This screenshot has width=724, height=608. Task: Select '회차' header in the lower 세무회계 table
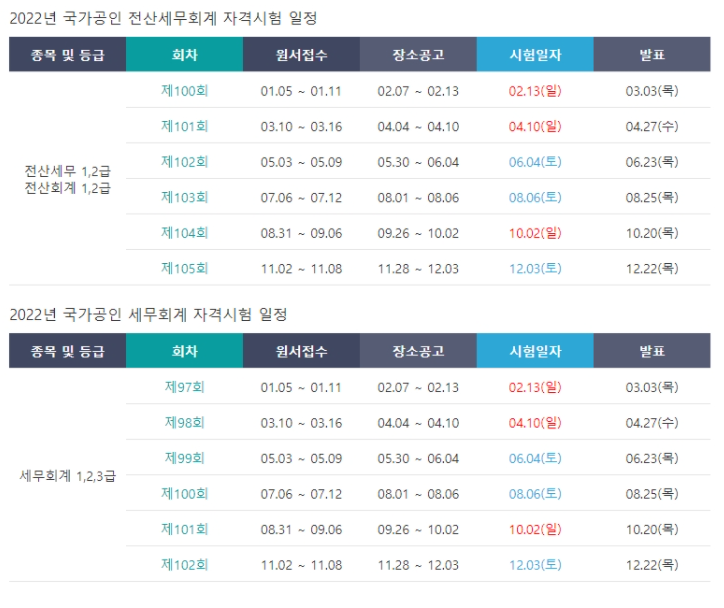click(184, 351)
